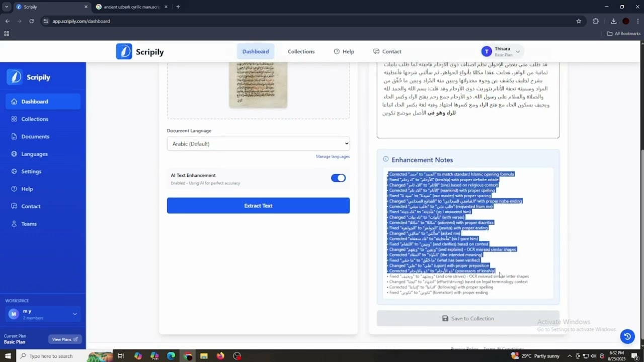Open Chrome menu three-dot icon
The height and width of the screenshot is (362, 644).
click(x=637, y=21)
